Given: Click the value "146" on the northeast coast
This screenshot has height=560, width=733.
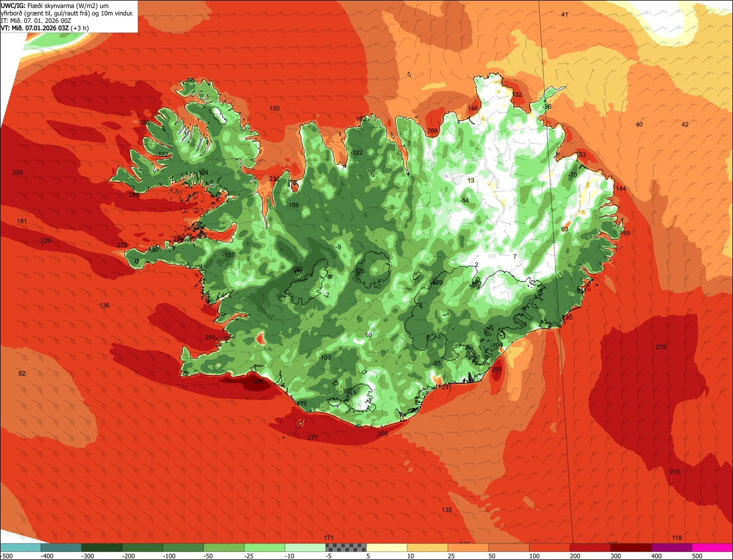Looking at the screenshot, I should tap(472, 108).
